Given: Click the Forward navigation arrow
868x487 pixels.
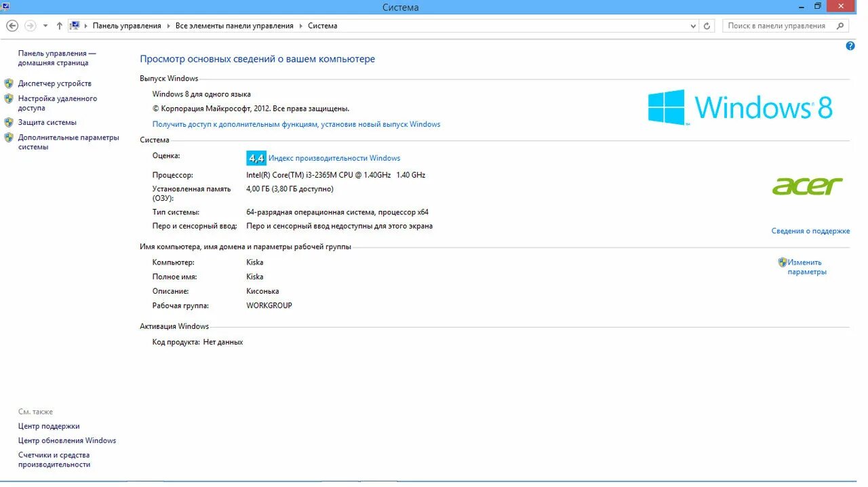Looking at the screenshot, I should (30, 26).
